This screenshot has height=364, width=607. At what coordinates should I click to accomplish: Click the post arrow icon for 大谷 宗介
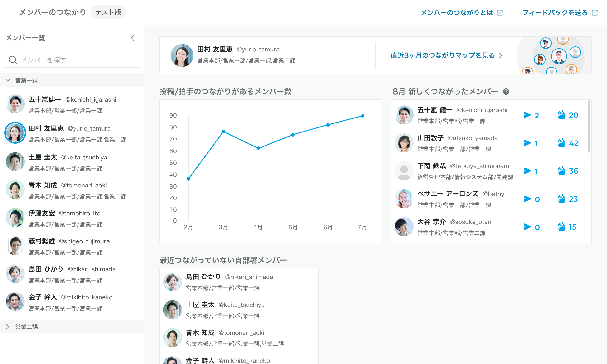click(x=527, y=227)
